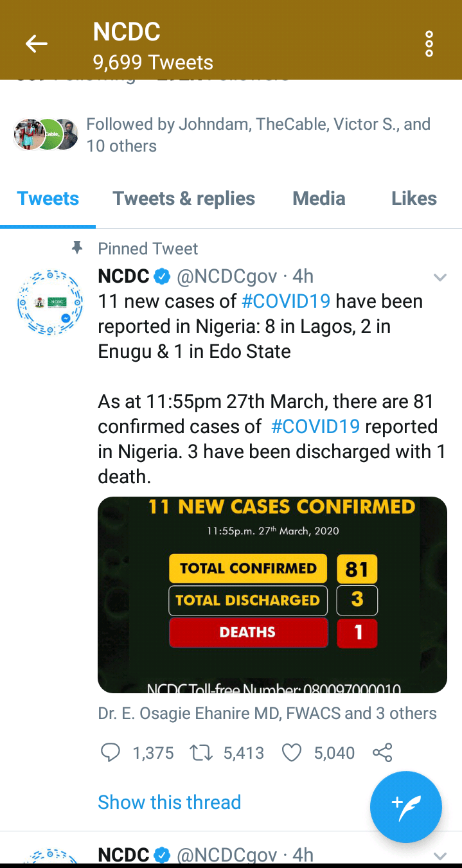Like the pinned COVID19 tweet
The width and height of the screenshot is (462, 868).
(292, 752)
